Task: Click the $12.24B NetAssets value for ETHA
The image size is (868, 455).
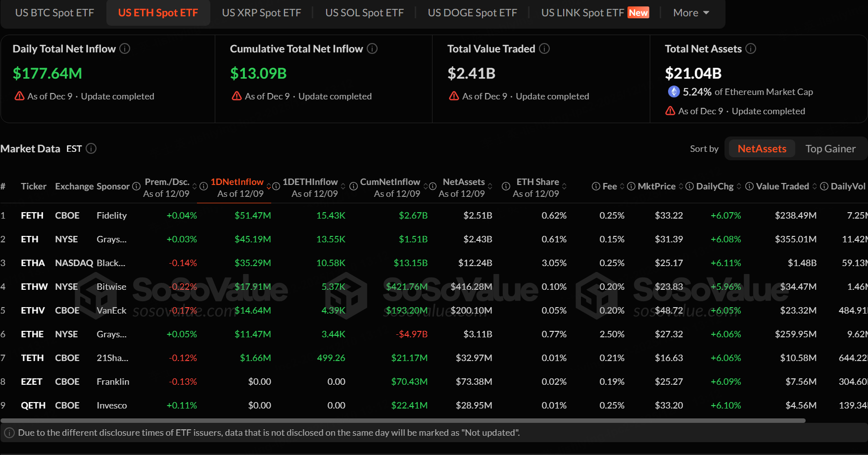Action: click(475, 263)
